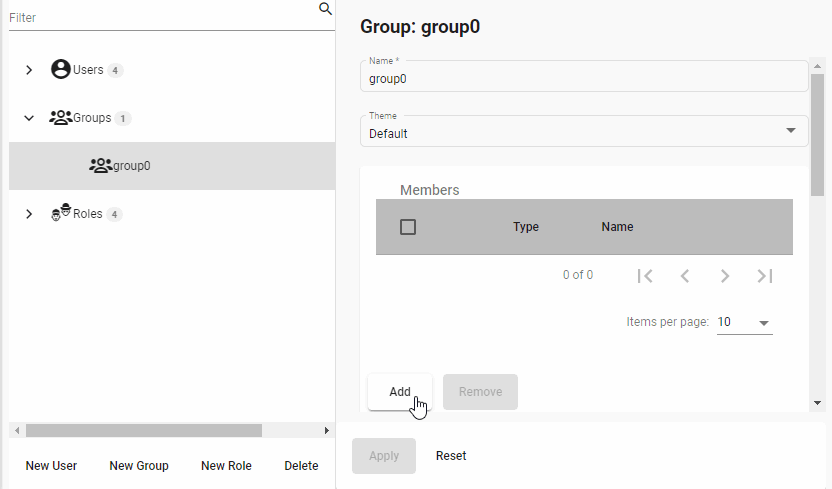Select the Groups tree label
The width and height of the screenshot is (832, 489).
(x=92, y=118)
